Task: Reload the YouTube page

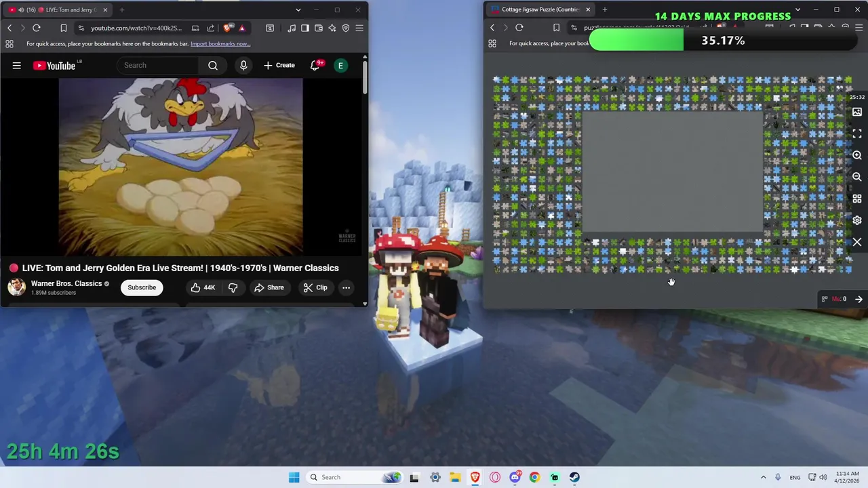Action: click(x=37, y=28)
